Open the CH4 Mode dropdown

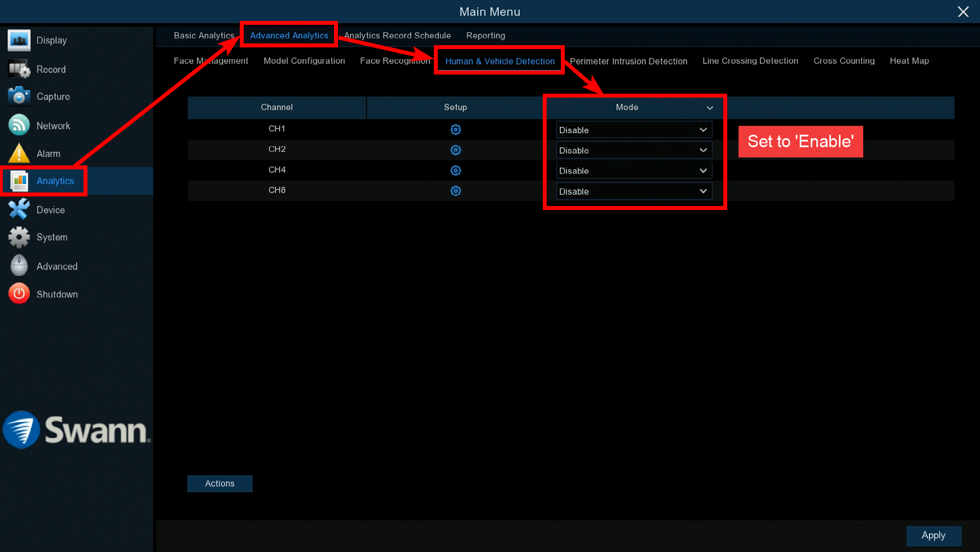tap(634, 170)
